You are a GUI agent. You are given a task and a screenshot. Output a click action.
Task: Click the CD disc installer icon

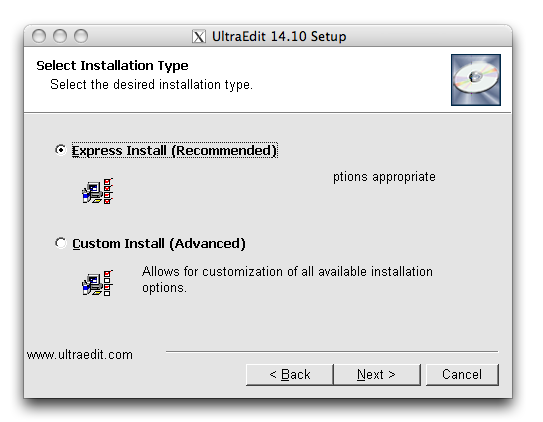(x=476, y=80)
